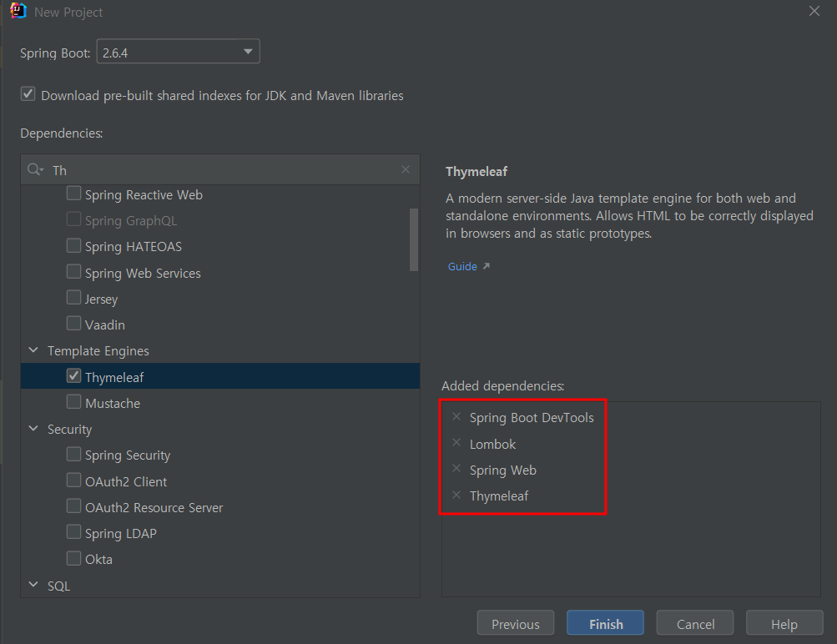Check the OAuth2 Client checkbox
The width and height of the screenshot is (837, 644).
tap(73, 480)
